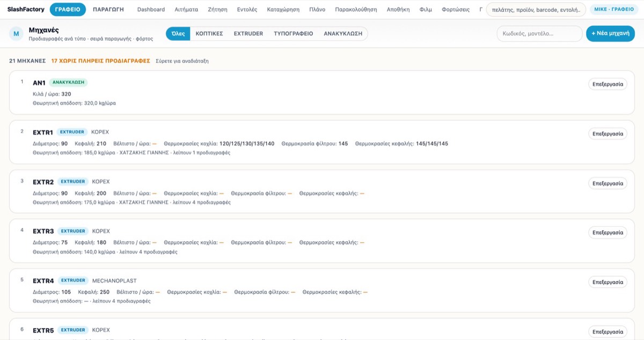Click Θεωρητική απόδοση: 140,0 kg/ώρα on EXTR3
The width and height of the screenshot is (644, 340).
[x=74, y=251]
